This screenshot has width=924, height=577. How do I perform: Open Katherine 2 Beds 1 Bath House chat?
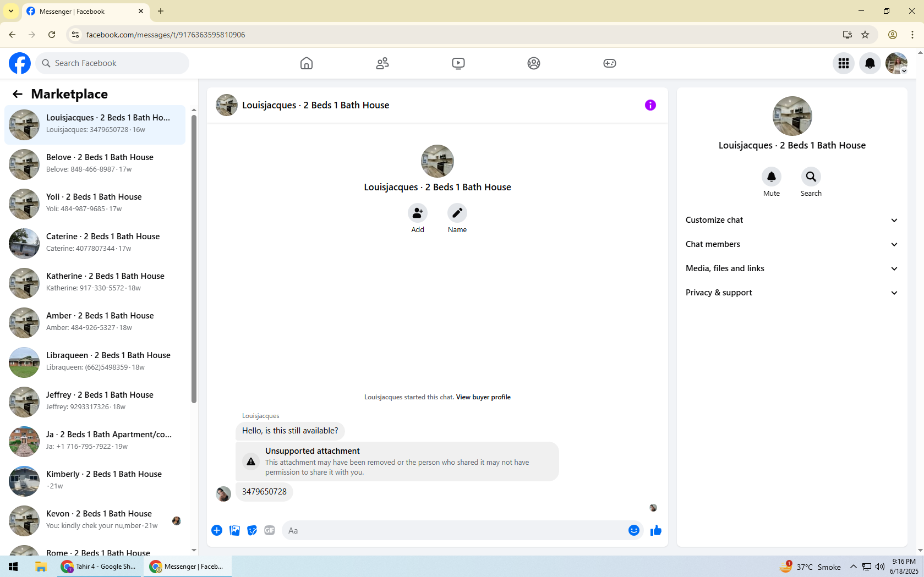(x=95, y=283)
